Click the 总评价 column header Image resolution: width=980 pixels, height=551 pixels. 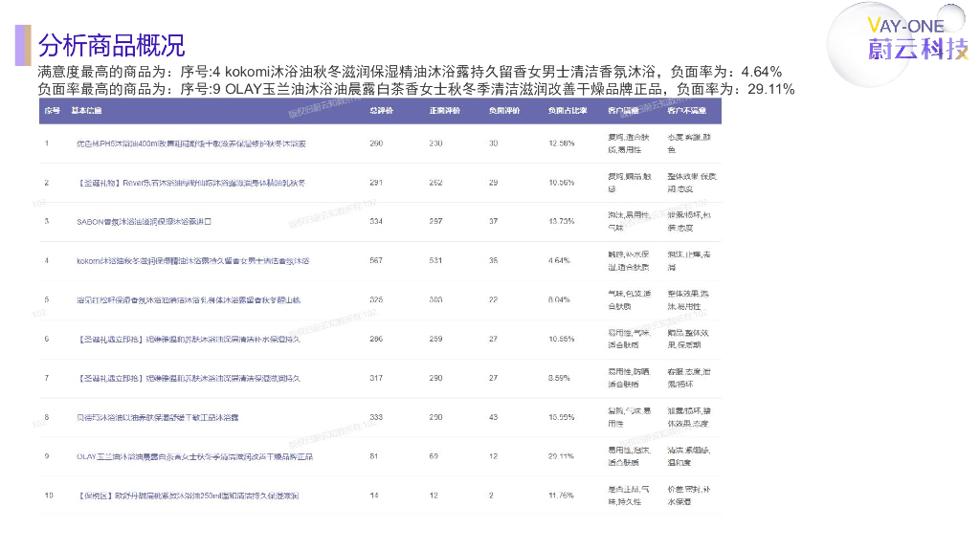tap(381, 111)
